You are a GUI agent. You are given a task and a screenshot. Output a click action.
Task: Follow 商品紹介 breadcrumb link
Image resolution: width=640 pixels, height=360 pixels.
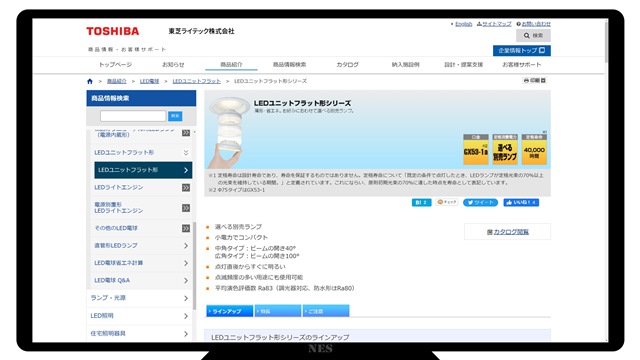(x=117, y=81)
